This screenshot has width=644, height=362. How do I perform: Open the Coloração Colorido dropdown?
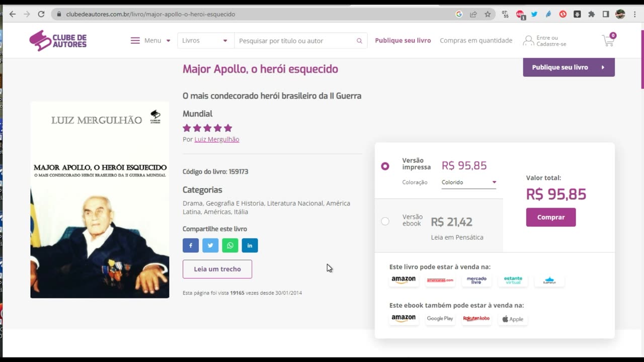469,183
